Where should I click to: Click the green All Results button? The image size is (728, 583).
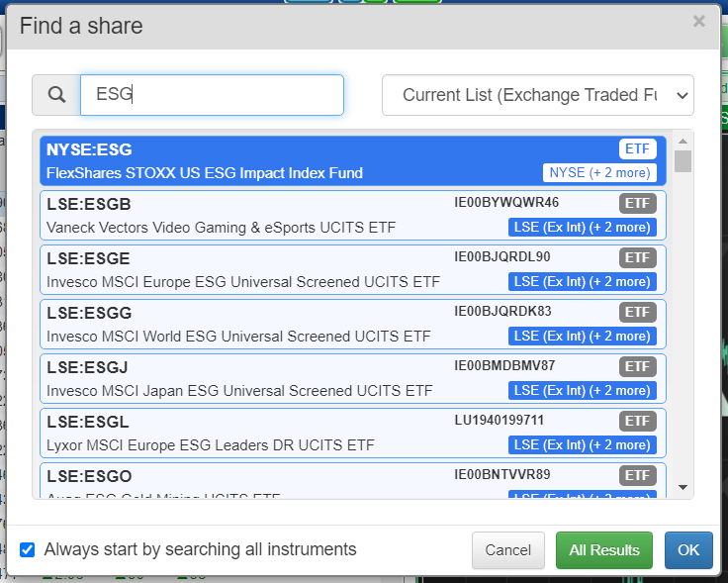[x=604, y=550]
